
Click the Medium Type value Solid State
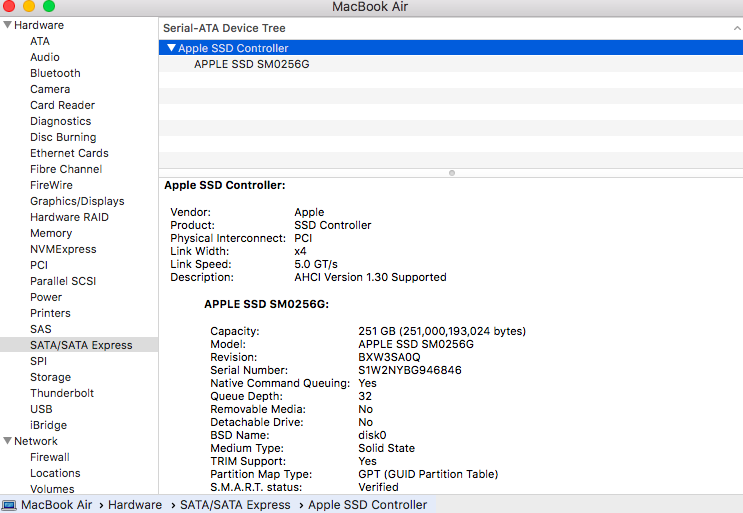tap(386, 448)
